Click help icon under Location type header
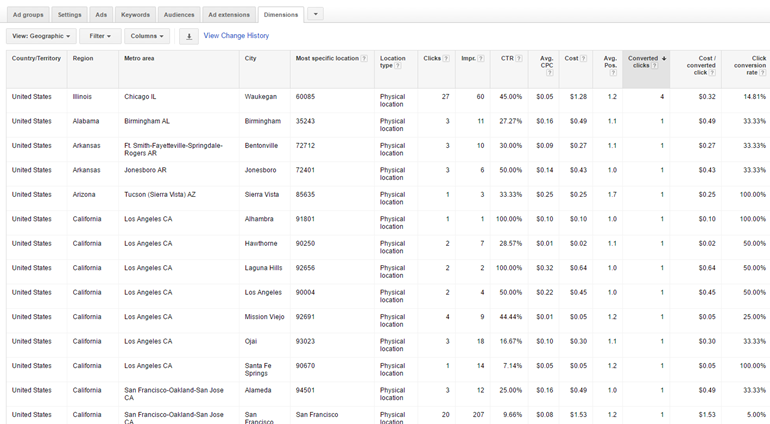 (x=398, y=66)
